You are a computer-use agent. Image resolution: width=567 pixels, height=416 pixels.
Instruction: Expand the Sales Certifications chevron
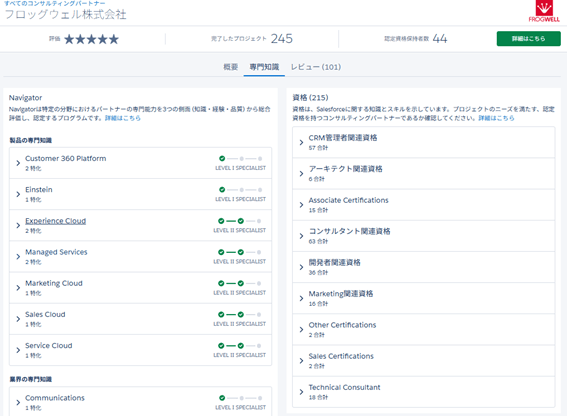(301, 361)
